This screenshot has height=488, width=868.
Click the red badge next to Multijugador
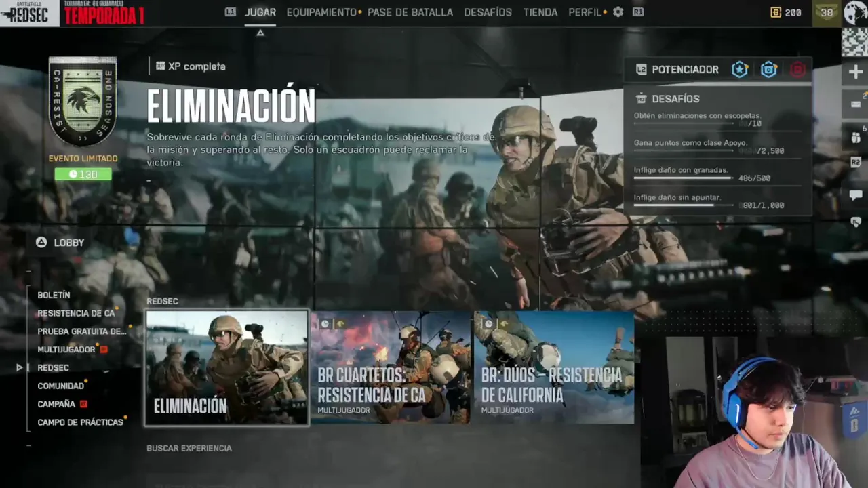pyautogui.click(x=104, y=350)
